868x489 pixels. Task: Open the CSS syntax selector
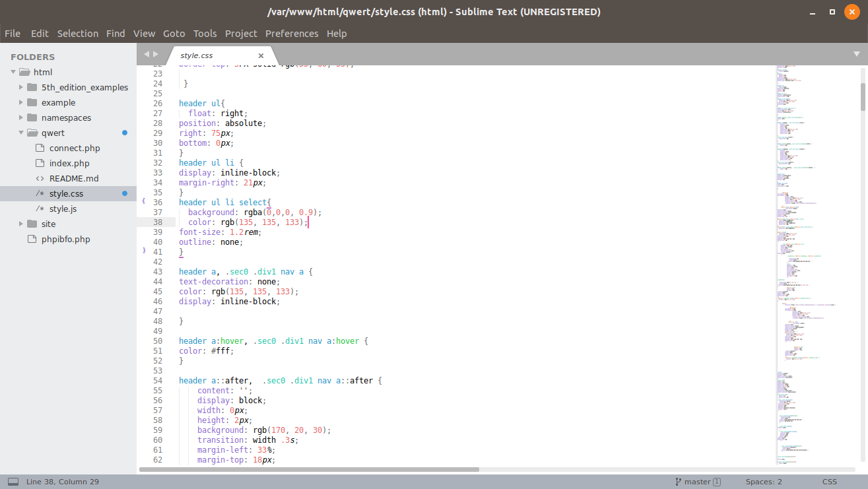[830, 482]
